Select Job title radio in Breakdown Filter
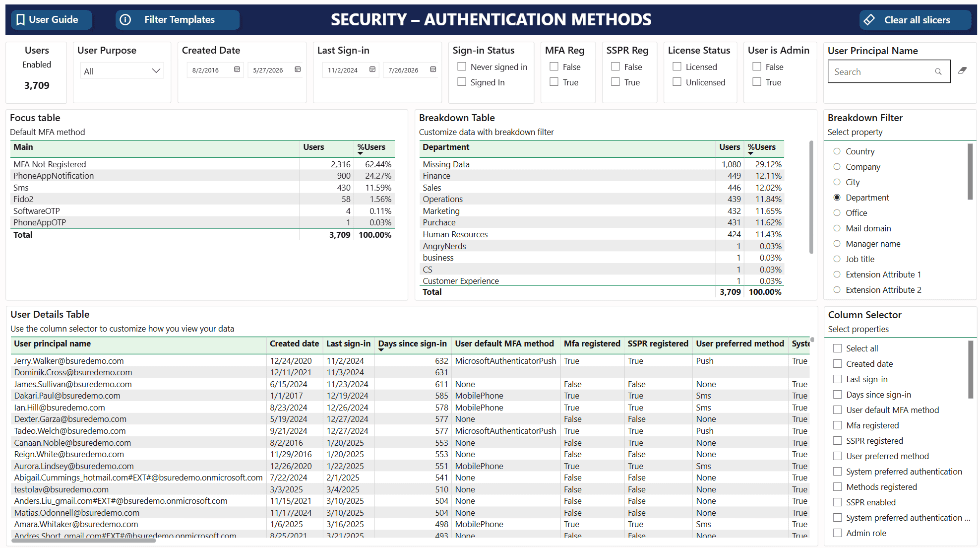 (x=837, y=259)
